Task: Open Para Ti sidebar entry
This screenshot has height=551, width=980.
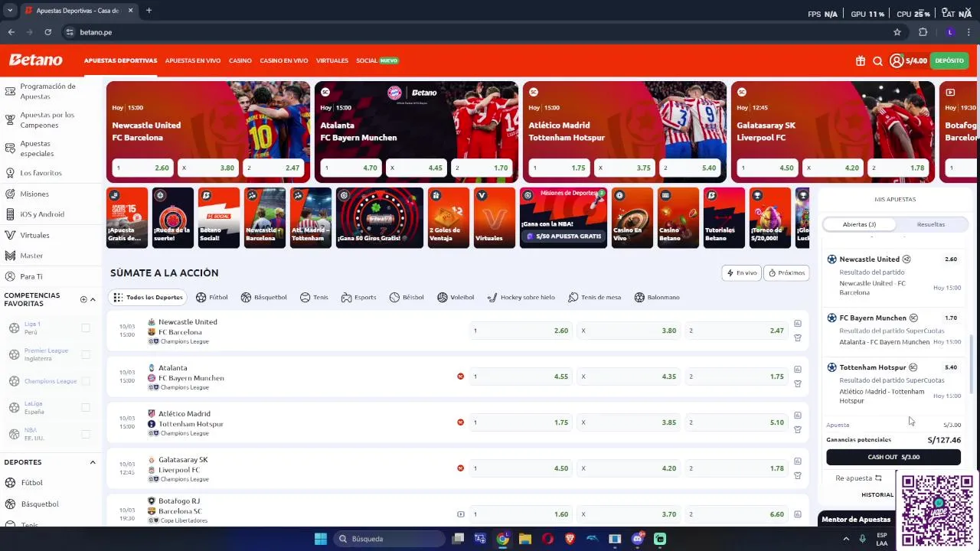Action: coord(31,276)
